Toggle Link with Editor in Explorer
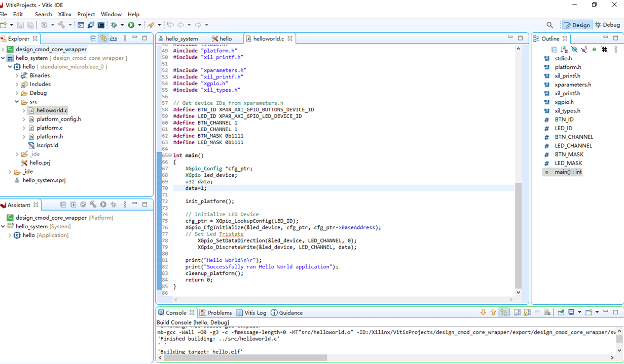The height and width of the screenshot is (364, 624). click(x=103, y=38)
